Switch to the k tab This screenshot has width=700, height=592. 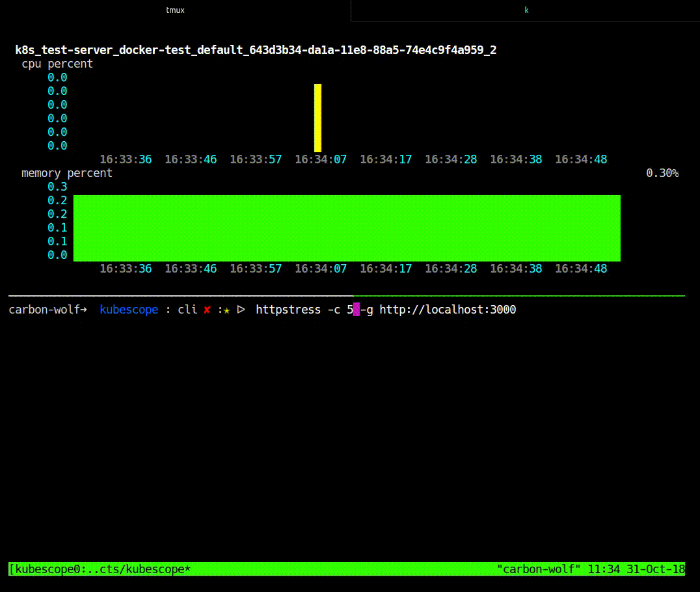pos(526,10)
